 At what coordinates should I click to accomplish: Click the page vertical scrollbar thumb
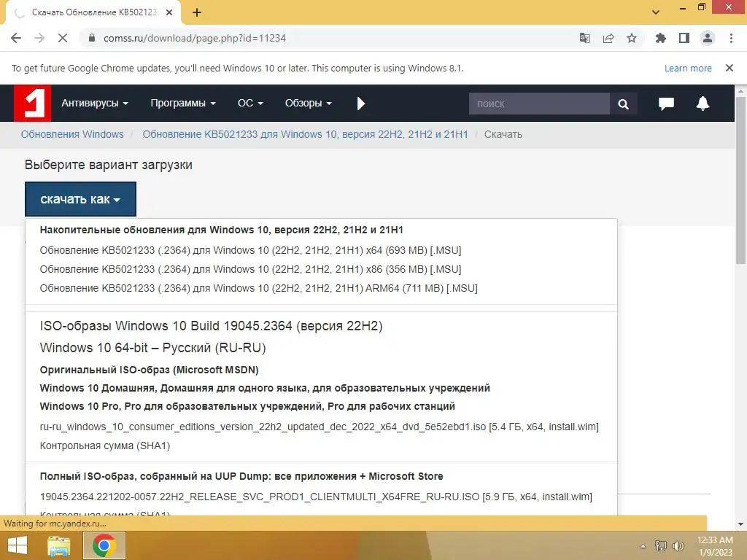pyautogui.click(x=740, y=180)
